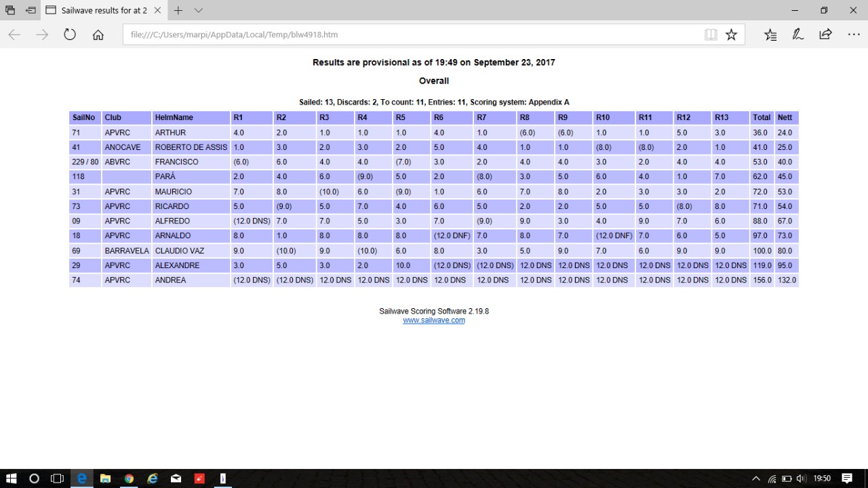Screen dimensions: 868x488
Task: Open the Reading view book icon
Action: [711, 35]
